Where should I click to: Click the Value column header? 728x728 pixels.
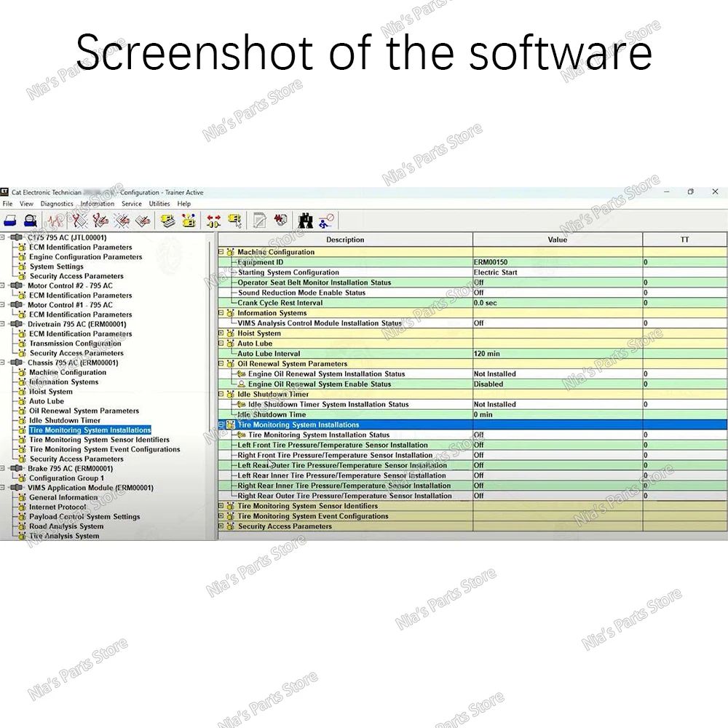557,240
